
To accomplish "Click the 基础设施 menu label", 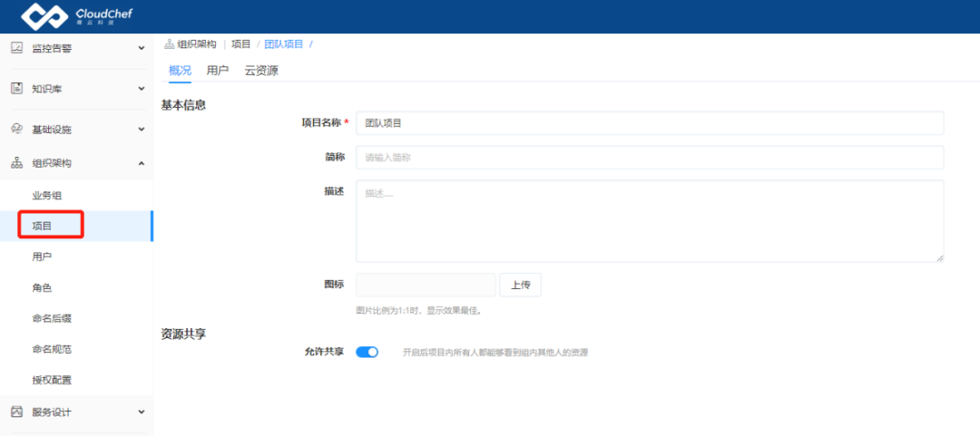I will tap(52, 130).
